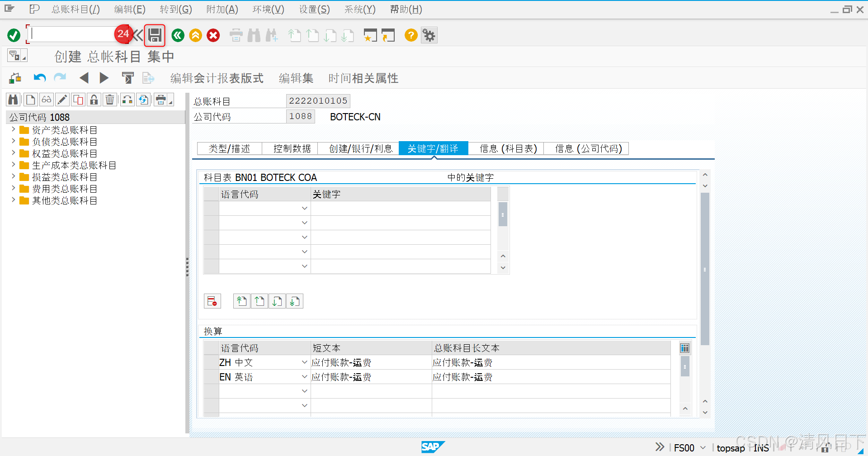
Task: Open the FS00 transaction dropdown in status bar
Action: [703, 448]
